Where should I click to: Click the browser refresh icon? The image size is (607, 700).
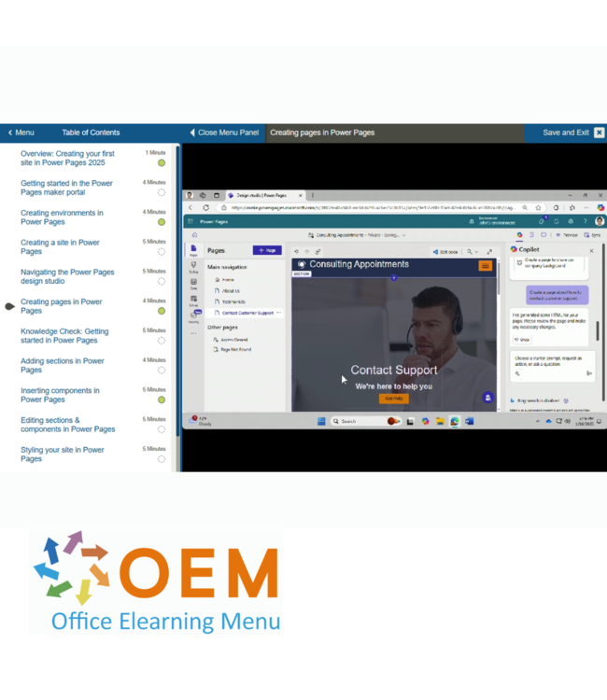[205, 207]
